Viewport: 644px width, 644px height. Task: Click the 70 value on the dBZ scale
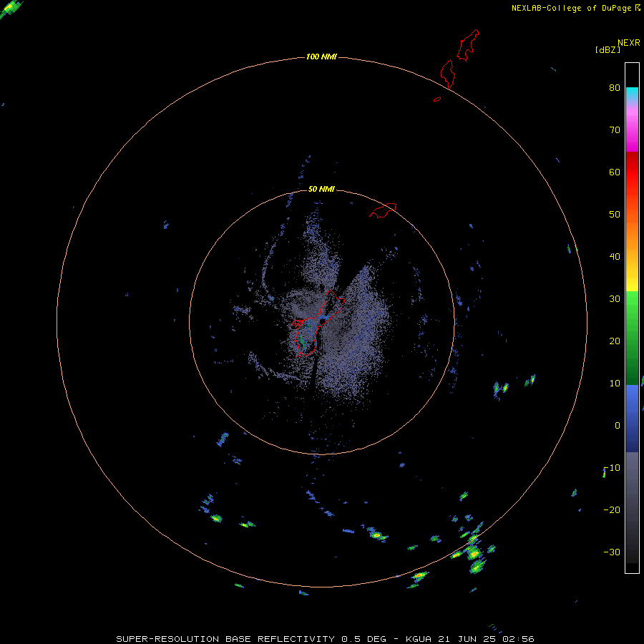pos(615,130)
